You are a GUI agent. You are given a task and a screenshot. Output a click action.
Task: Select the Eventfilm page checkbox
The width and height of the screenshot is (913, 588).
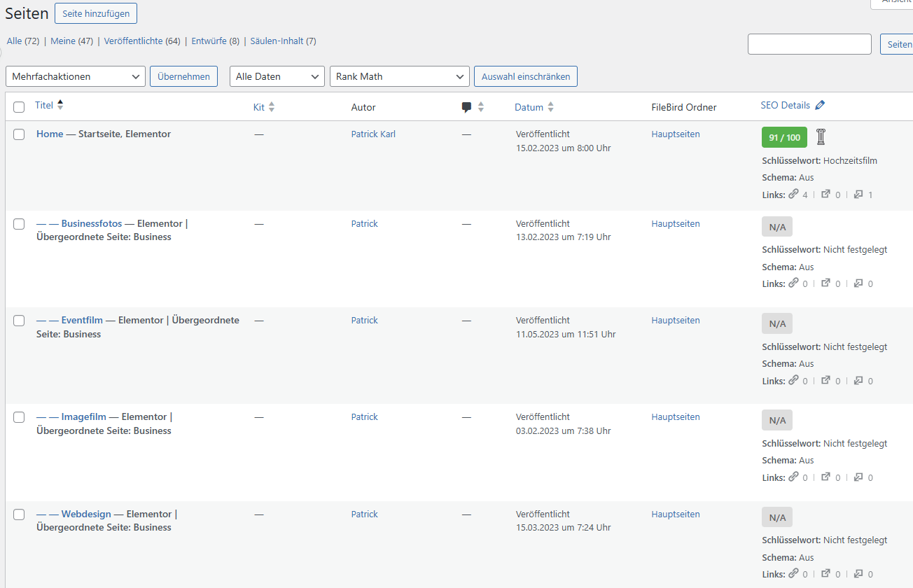[x=19, y=321]
